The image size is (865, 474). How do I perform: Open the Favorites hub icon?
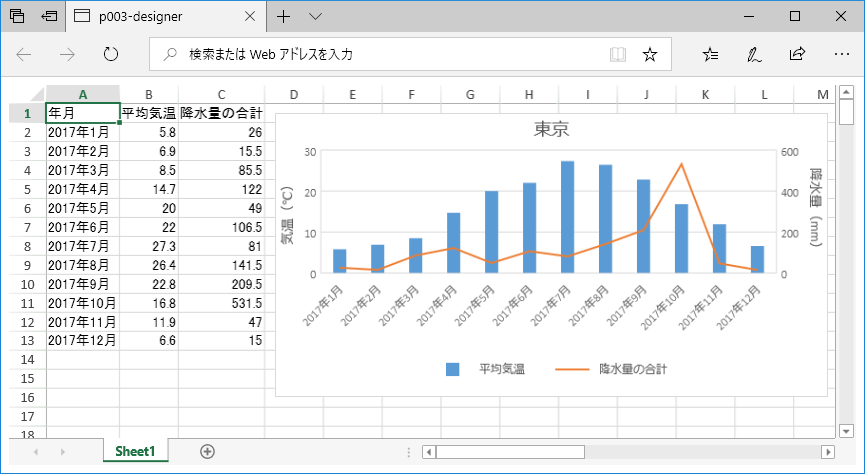tap(711, 54)
